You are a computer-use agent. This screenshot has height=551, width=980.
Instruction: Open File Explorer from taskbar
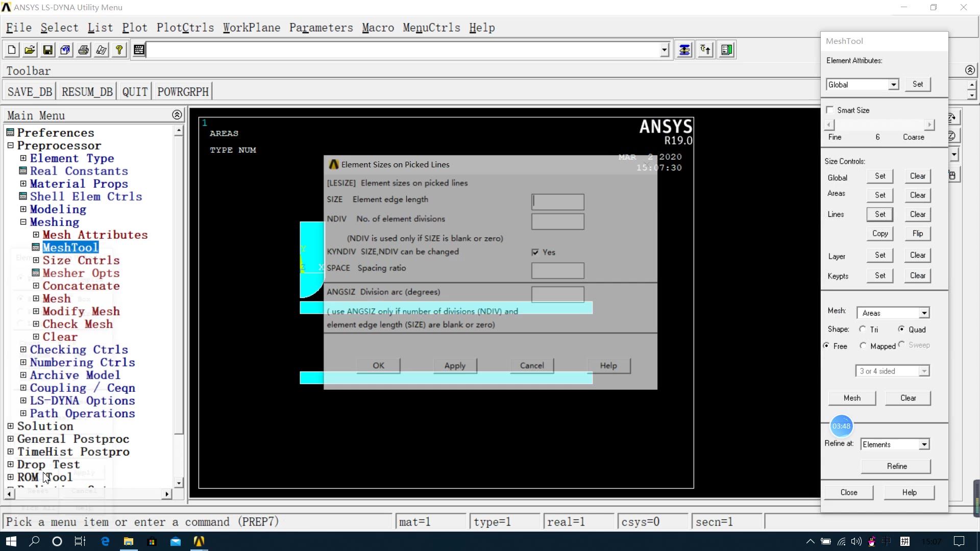(x=129, y=541)
